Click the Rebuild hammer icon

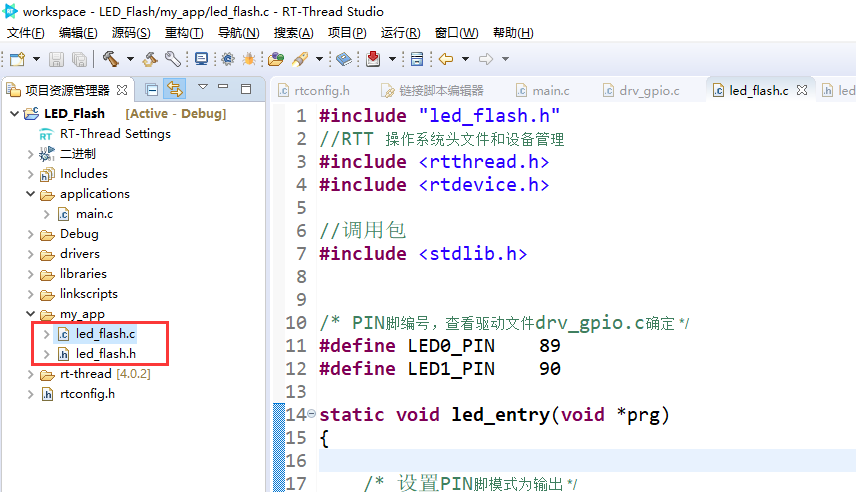click(x=150, y=59)
